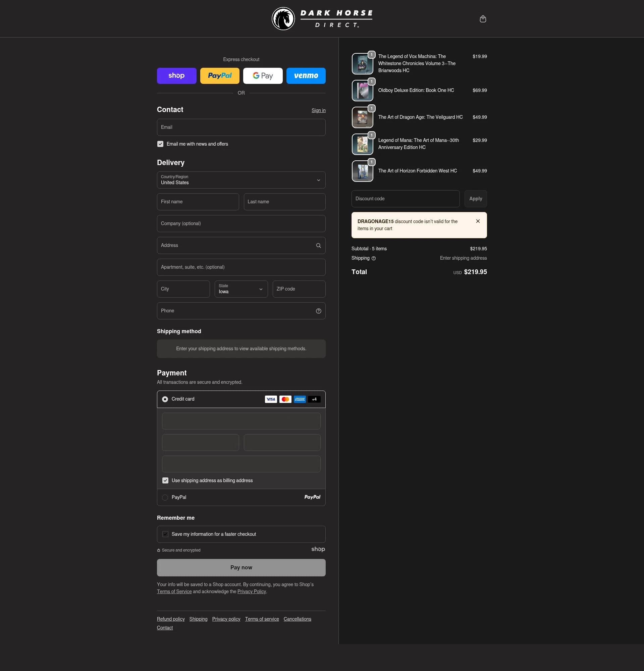
Task: Open the phone number help tooltip
Action: pyautogui.click(x=318, y=311)
